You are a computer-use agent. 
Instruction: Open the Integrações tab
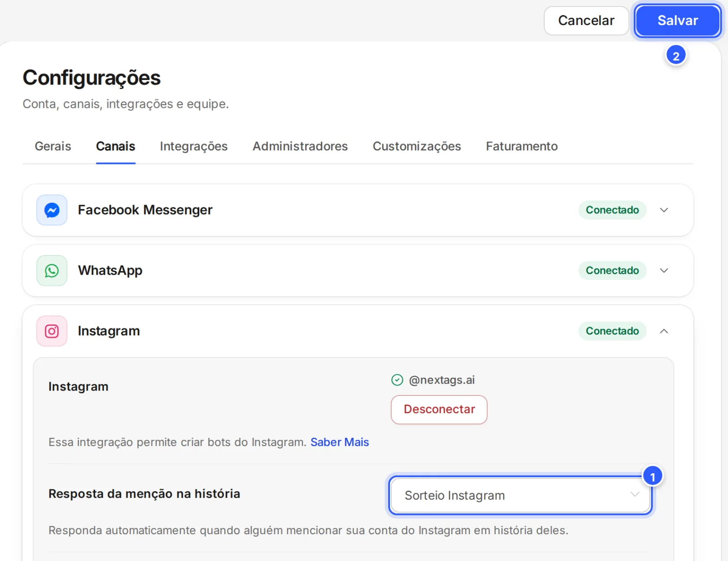(x=194, y=146)
